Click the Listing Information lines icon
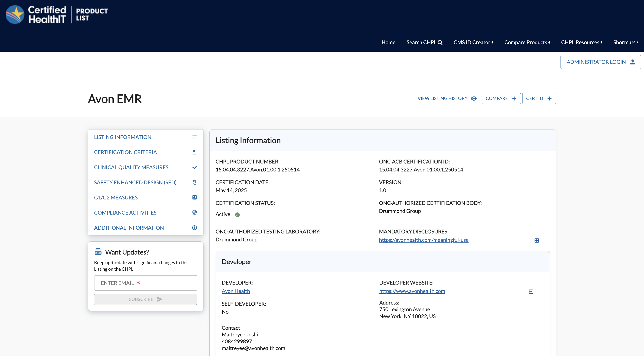 tap(194, 137)
